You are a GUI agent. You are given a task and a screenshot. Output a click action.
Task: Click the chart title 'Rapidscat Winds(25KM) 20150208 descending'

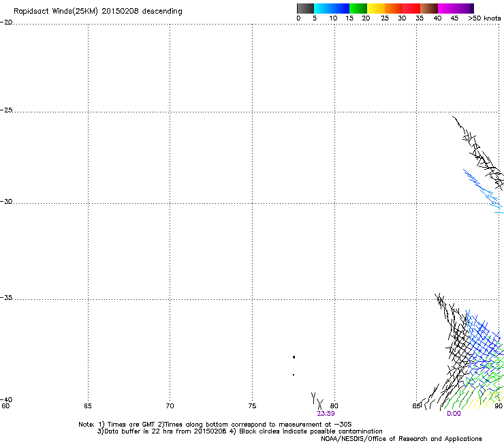97,12
